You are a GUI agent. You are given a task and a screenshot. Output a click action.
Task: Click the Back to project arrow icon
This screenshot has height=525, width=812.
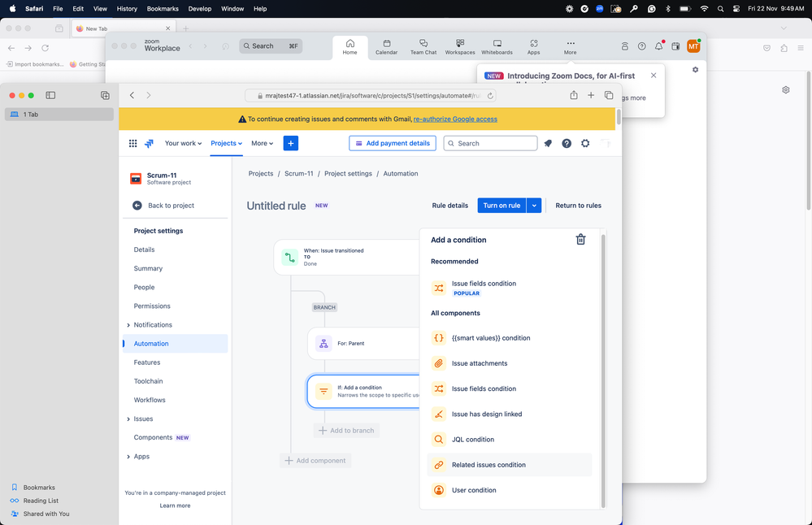[x=137, y=206]
